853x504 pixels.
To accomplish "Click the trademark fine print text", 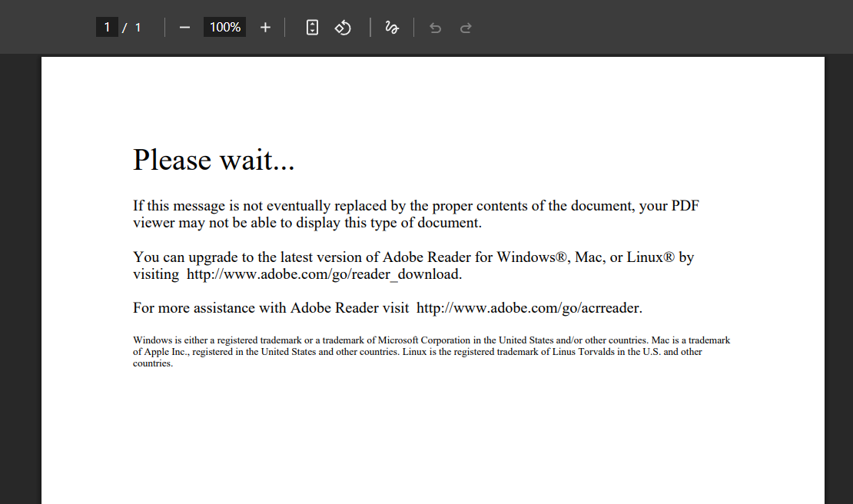I will point(430,351).
